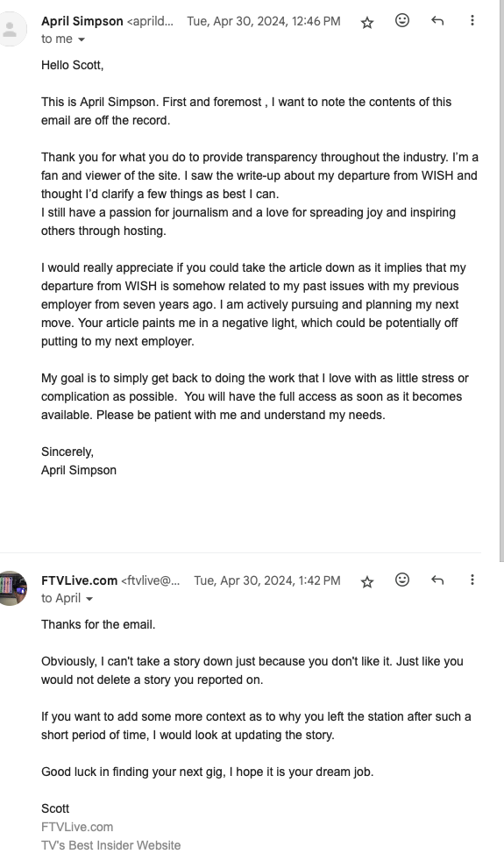Click FTVLive.com link in signature
The width and height of the screenshot is (504, 854).
coord(77,827)
